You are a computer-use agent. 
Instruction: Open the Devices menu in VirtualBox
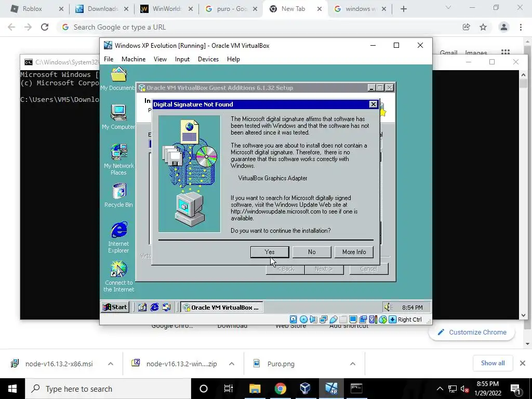[x=208, y=59]
